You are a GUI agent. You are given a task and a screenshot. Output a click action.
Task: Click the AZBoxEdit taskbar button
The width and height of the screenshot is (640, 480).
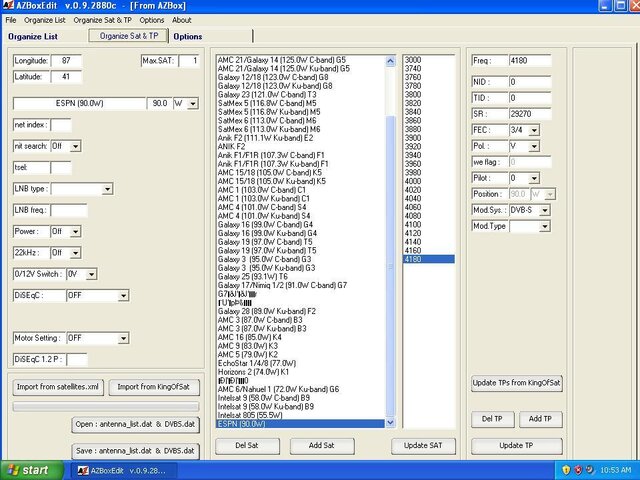[124, 471]
